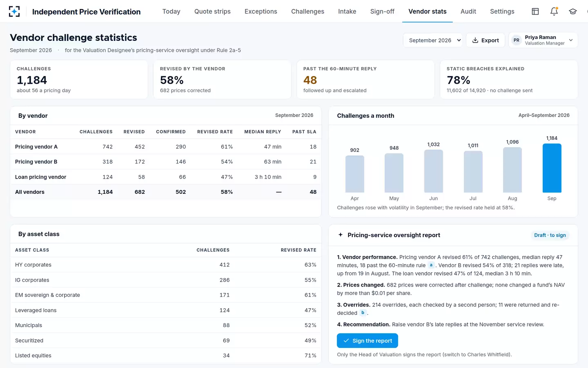Click the Independent Price Verification logo icon
The width and height of the screenshot is (588, 368).
point(14,11)
